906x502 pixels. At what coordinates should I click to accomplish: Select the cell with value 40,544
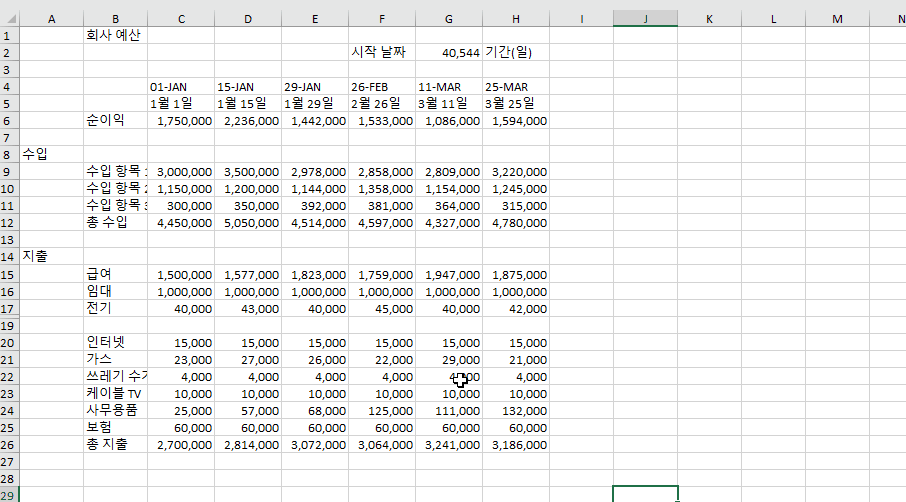[x=449, y=53]
